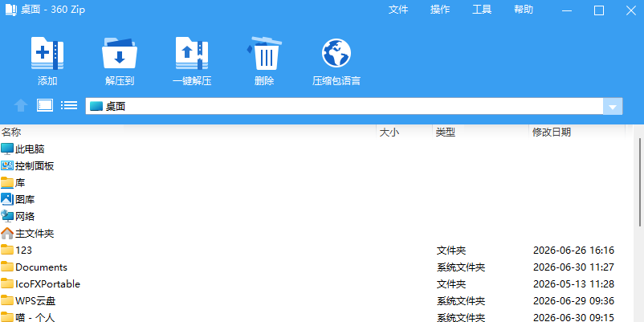Select the 控制面板 control panel icon

pos(7,166)
